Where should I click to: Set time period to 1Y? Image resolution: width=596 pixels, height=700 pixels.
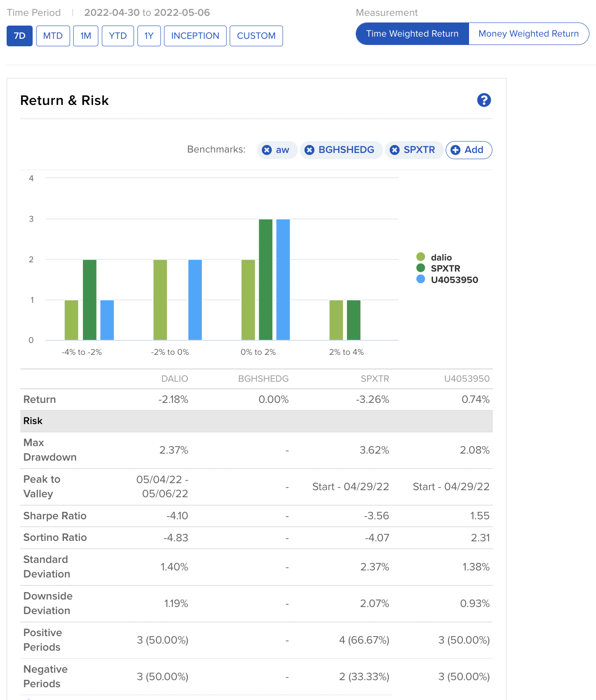[x=149, y=36]
